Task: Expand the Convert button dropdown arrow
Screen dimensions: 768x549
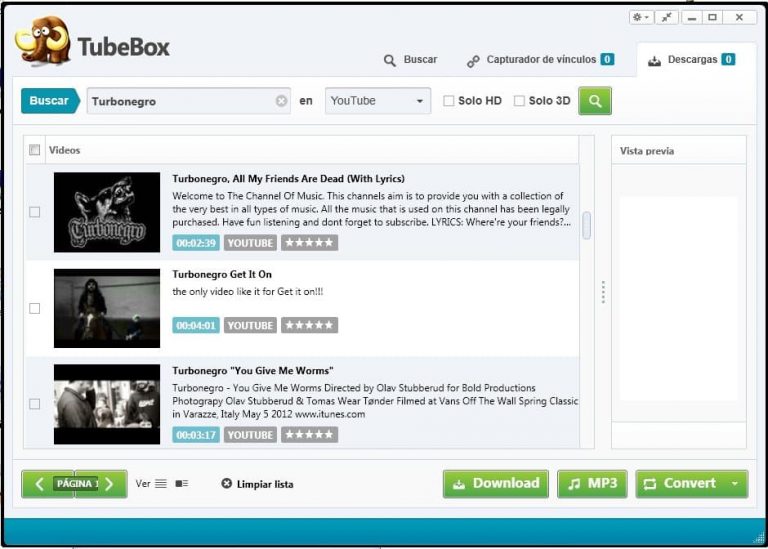Action: click(735, 483)
